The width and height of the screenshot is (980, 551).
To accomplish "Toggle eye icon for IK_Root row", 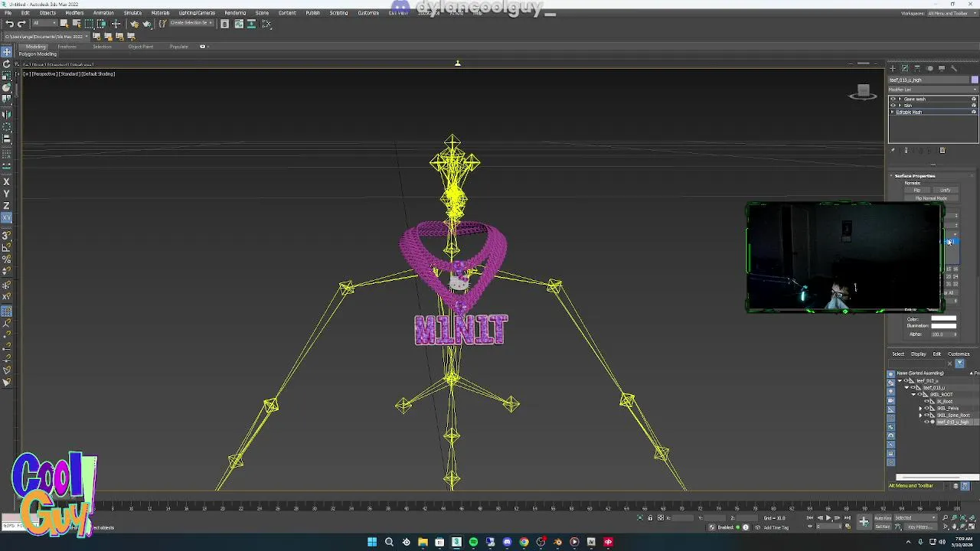I will click(927, 401).
